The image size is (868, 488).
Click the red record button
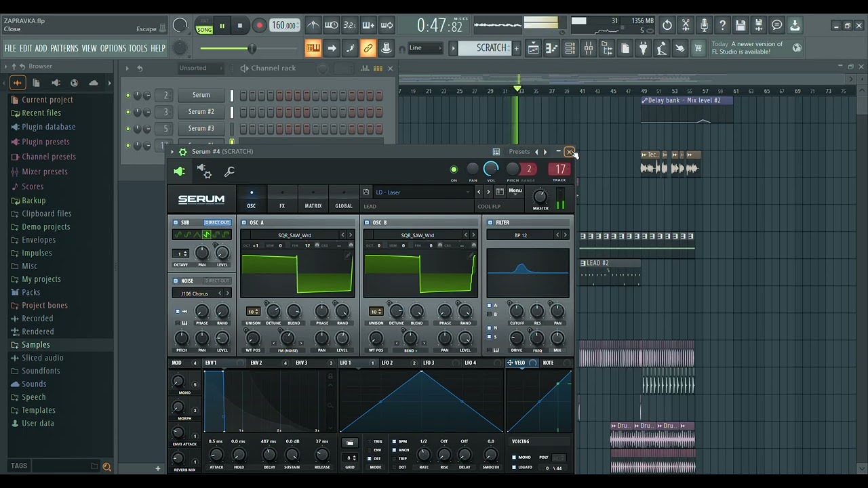coord(259,26)
